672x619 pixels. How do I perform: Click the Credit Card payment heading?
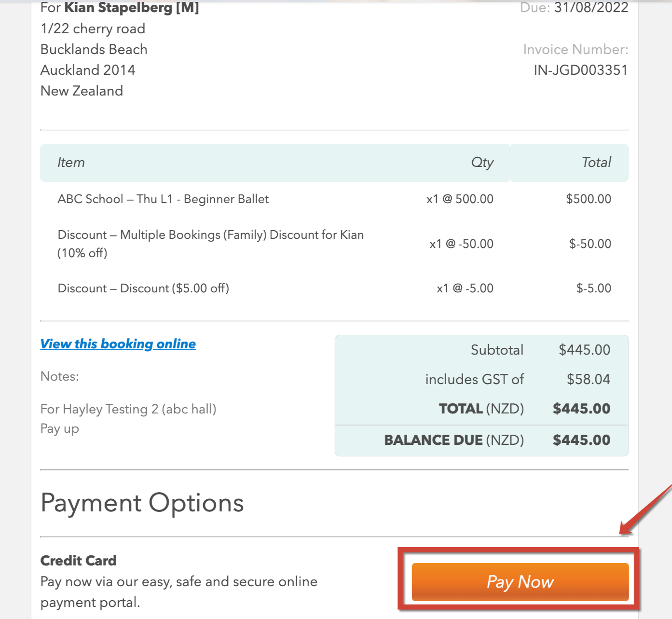[x=79, y=561]
